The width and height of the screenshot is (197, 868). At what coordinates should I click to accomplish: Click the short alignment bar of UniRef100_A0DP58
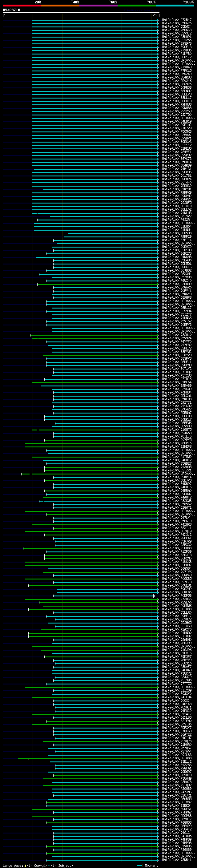click(x=104, y=596)
